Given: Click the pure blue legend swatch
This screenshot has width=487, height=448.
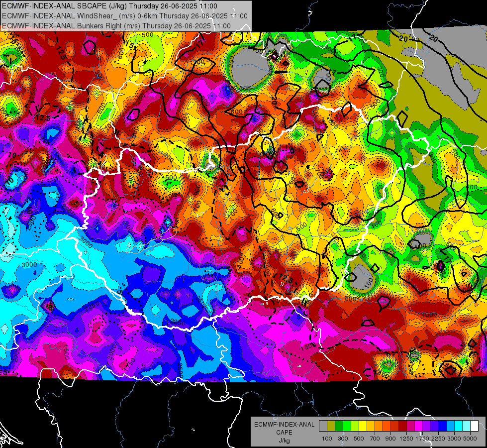Looking at the screenshot, I should tap(443, 426).
